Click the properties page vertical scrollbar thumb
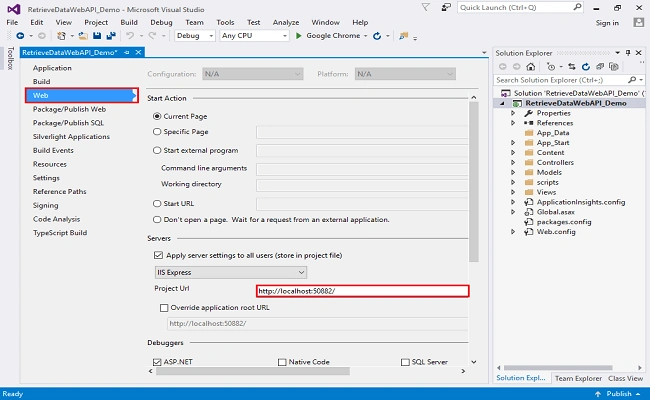The height and width of the screenshot is (400, 650). (x=474, y=182)
